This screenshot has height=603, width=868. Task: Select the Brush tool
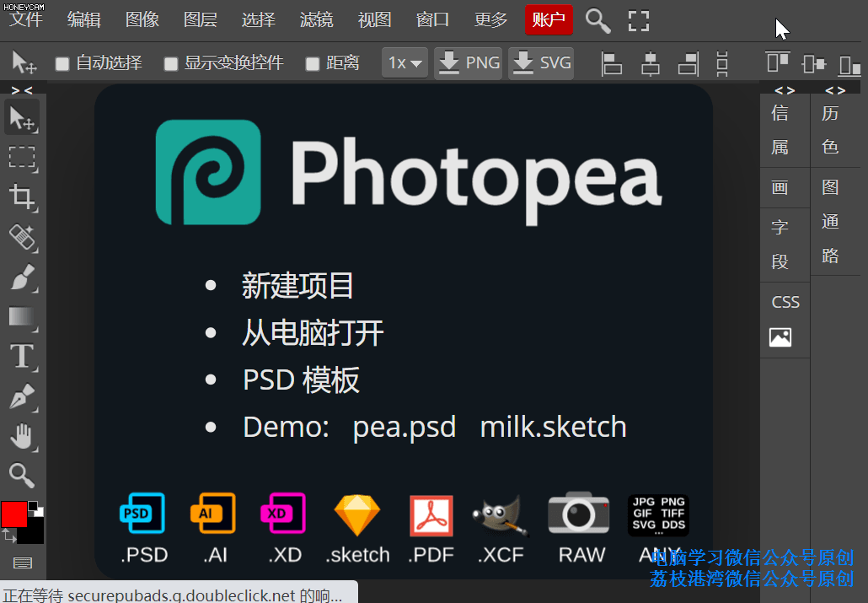point(22,277)
